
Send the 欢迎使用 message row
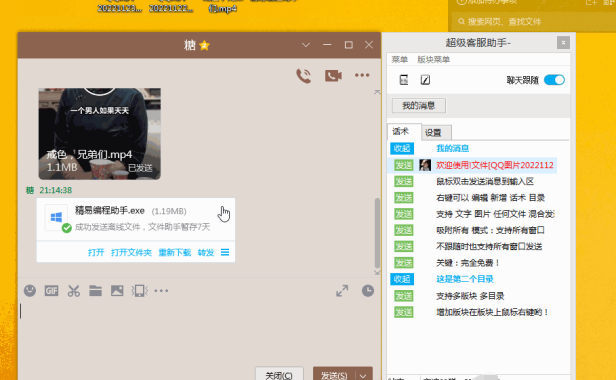coord(404,165)
